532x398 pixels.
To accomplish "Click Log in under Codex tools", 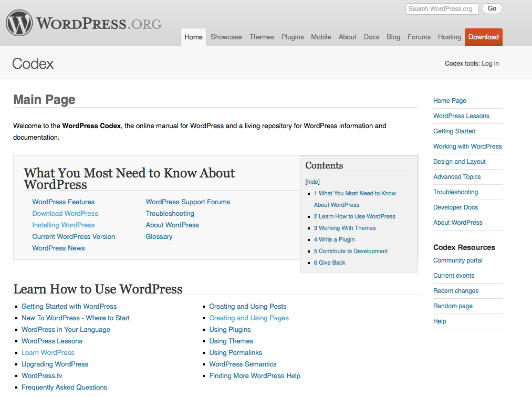I will [491, 64].
